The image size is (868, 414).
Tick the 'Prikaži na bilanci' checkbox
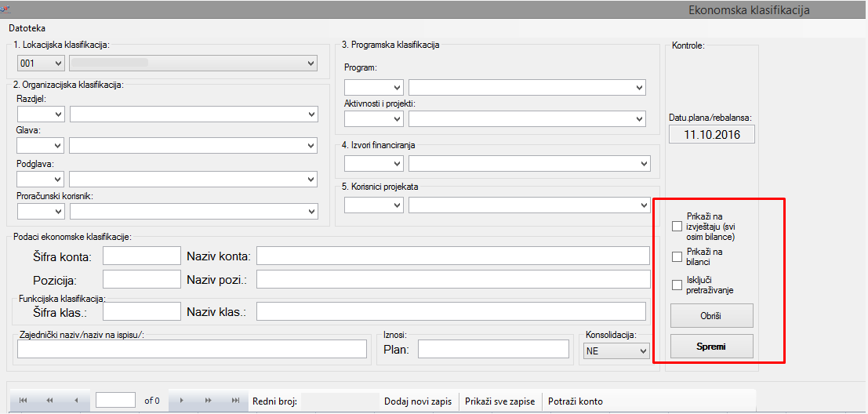click(x=677, y=256)
